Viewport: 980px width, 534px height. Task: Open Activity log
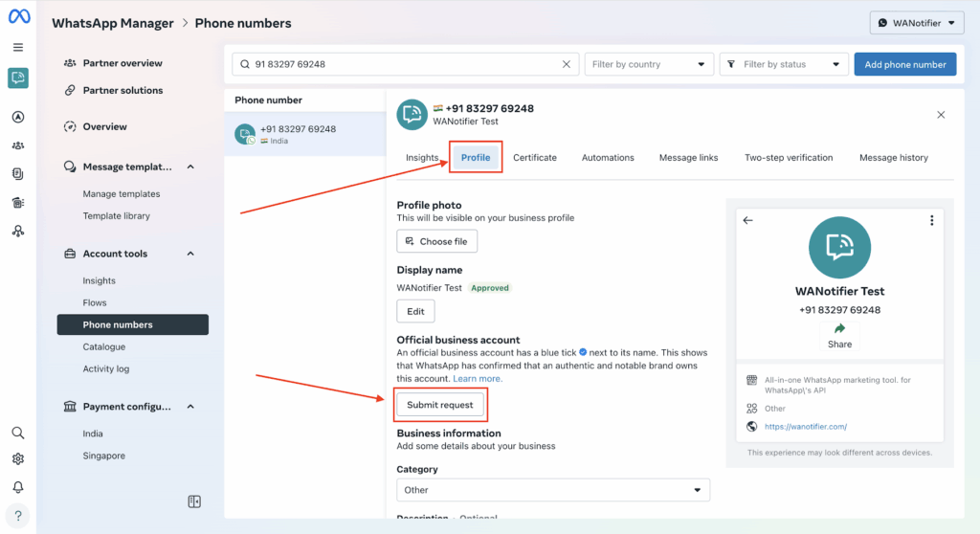point(105,369)
